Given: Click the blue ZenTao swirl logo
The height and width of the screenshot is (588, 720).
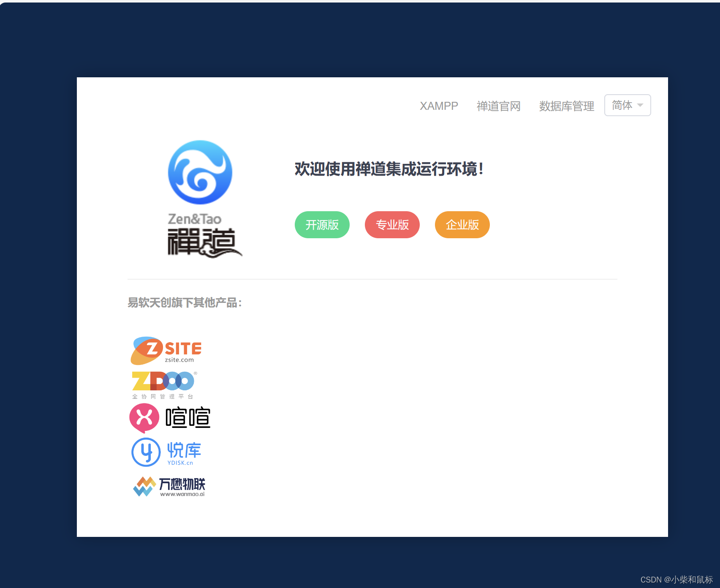Looking at the screenshot, I should (200, 172).
